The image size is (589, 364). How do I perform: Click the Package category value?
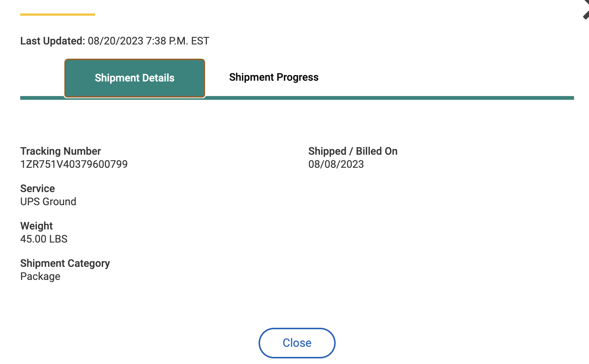pyautogui.click(x=40, y=277)
